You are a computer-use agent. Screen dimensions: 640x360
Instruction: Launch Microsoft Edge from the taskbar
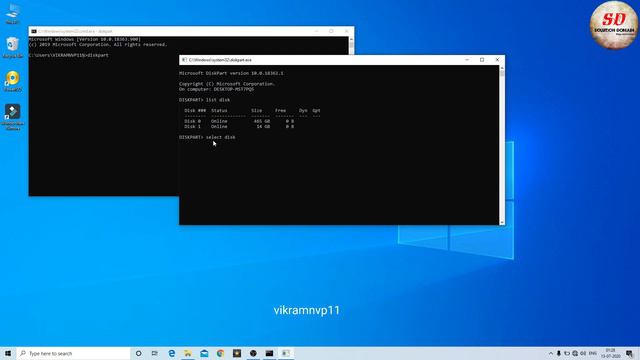pyautogui.click(x=171, y=353)
